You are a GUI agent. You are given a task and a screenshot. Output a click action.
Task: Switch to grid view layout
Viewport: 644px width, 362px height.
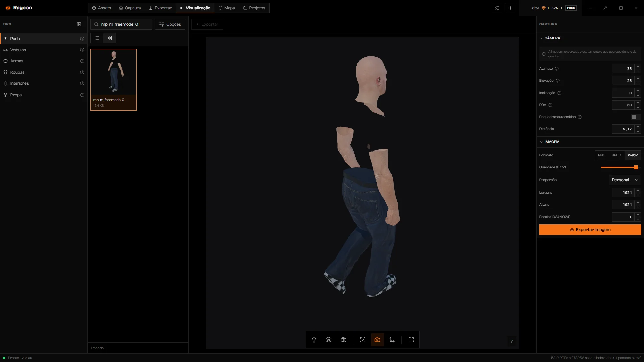110,38
